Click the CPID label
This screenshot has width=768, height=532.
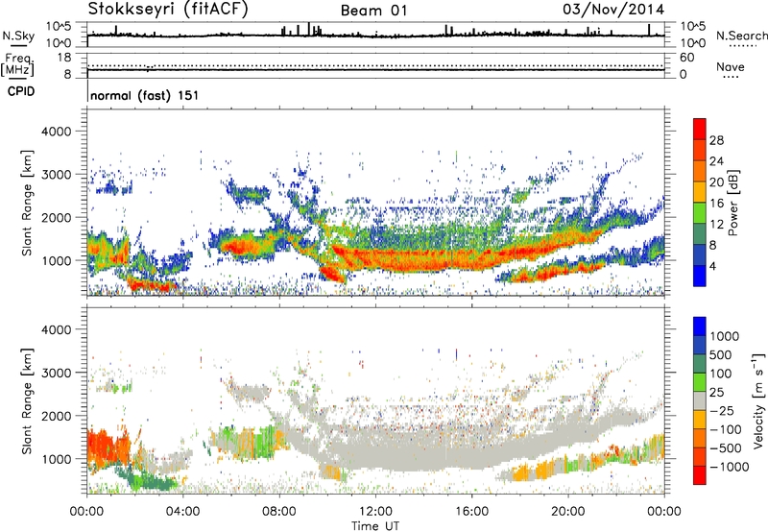click(x=21, y=91)
